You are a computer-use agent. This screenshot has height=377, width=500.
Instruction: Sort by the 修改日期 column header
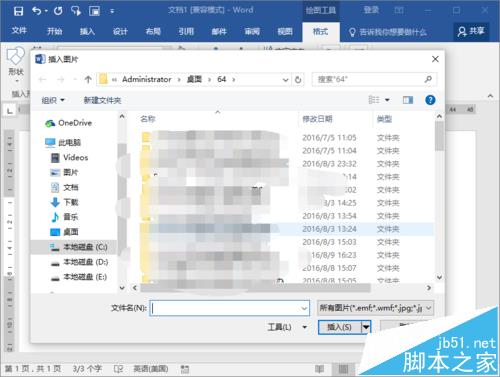317,119
